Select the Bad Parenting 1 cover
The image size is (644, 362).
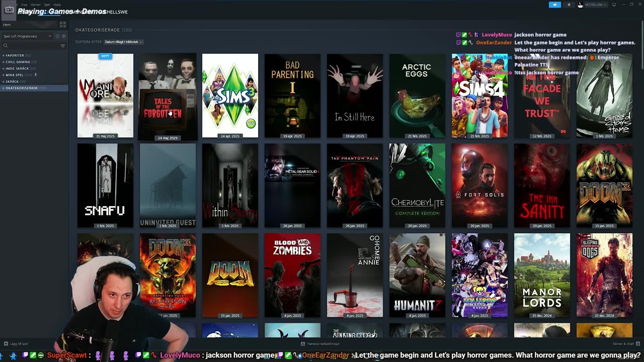[292, 96]
